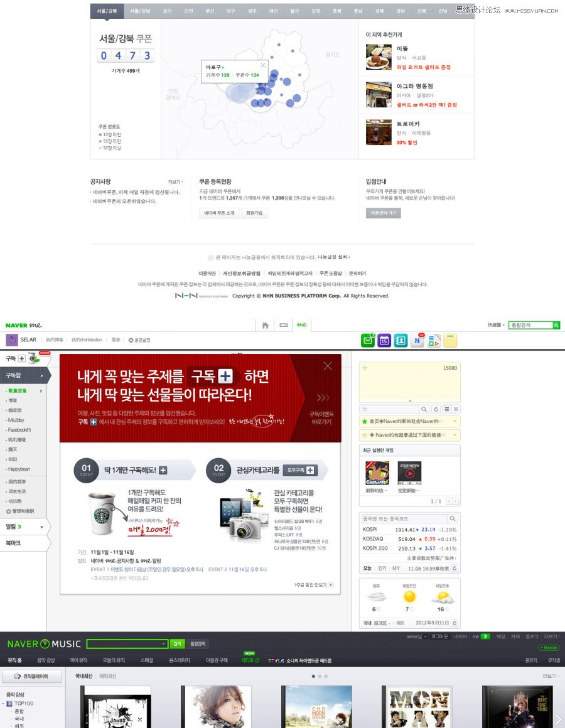The width and height of the screenshot is (565, 728).
Task: Select the 인기 tab in stock widget
Action: point(382,569)
